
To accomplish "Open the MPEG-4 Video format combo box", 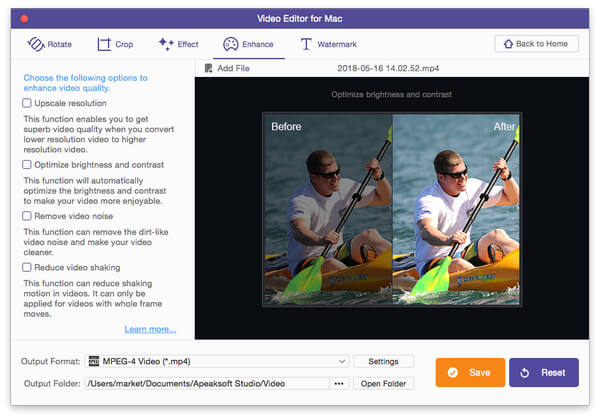I will tap(217, 361).
